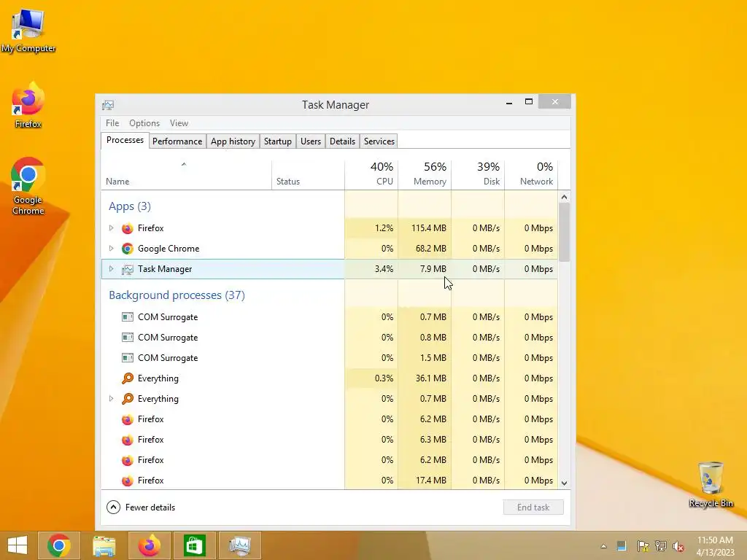
Task: Open the Store app on taskbar
Action: click(194, 545)
